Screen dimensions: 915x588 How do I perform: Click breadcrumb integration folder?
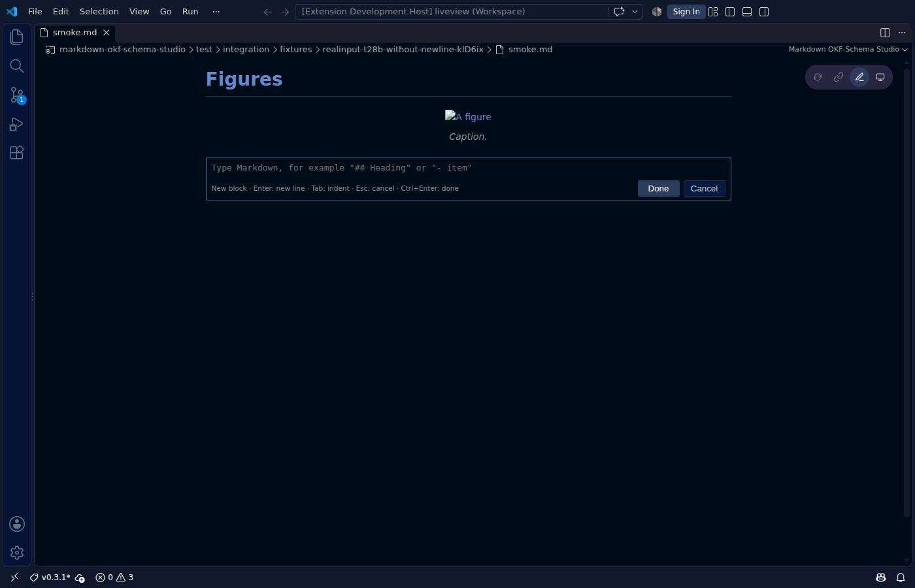click(246, 50)
